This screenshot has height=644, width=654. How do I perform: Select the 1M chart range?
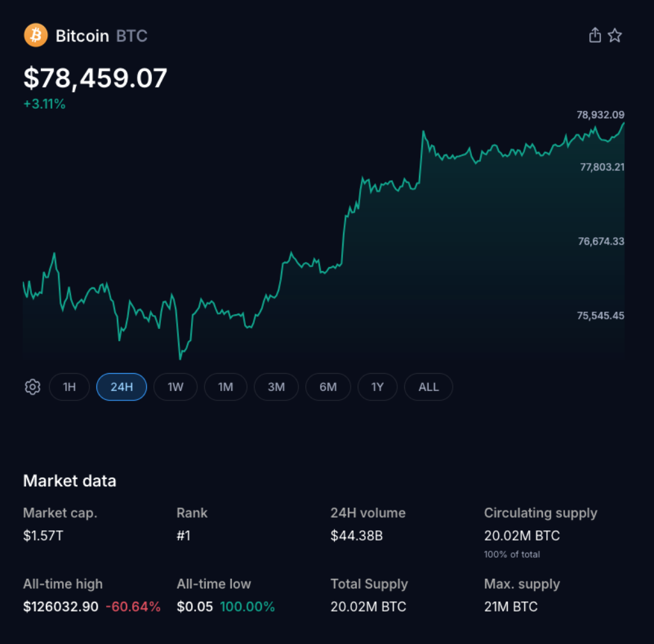pyautogui.click(x=225, y=387)
